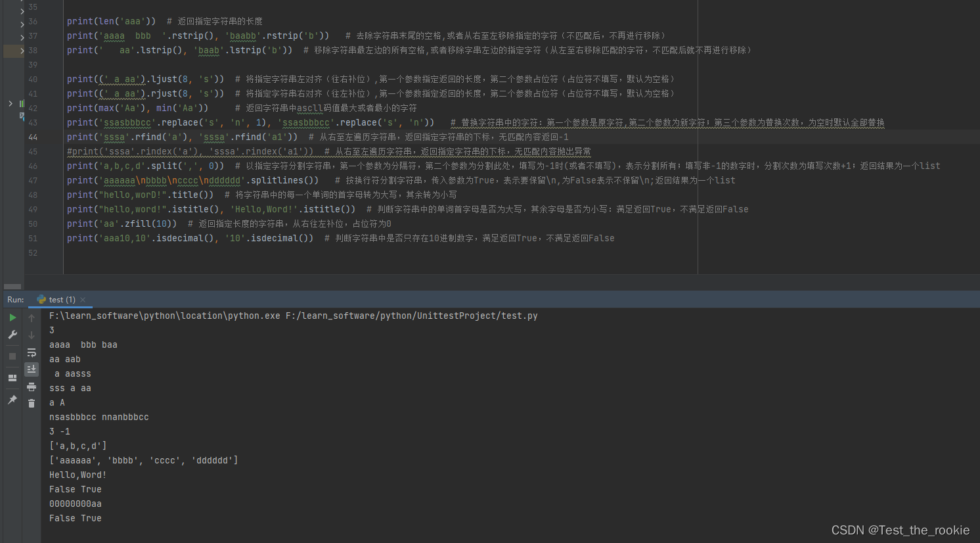
Task: Click the lstrip() code on line 38
Action: click(179, 51)
